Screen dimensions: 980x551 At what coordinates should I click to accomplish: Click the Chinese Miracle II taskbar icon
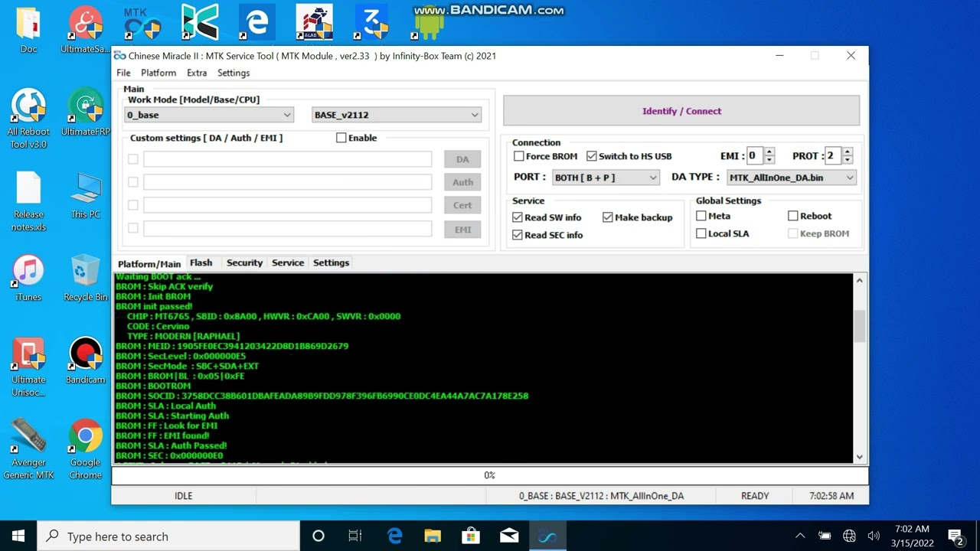547,536
